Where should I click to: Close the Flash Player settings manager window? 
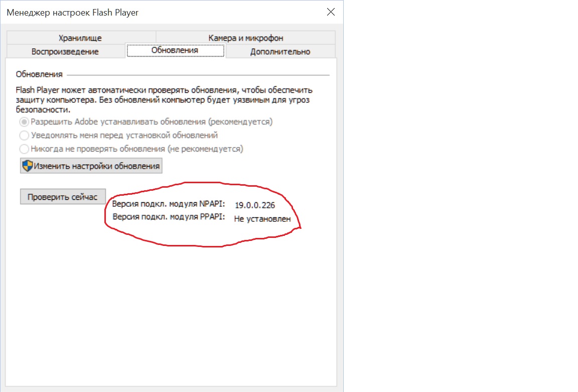[330, 13]
